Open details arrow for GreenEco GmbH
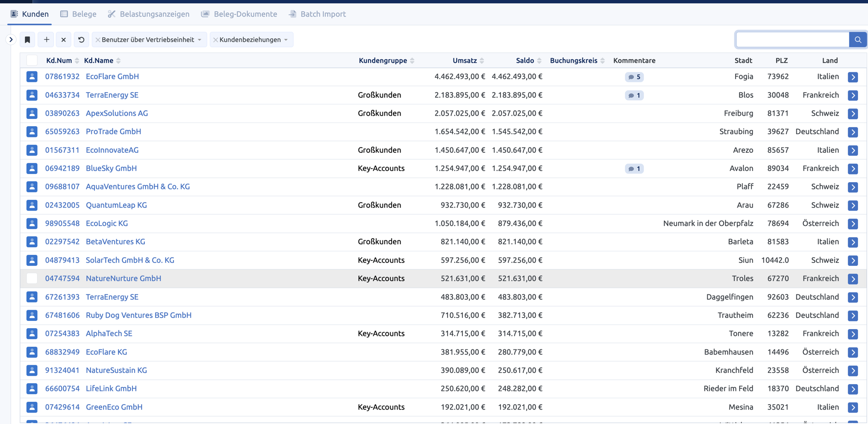The image size is (868, 424). pyautogui.click(x=853, y=407)
